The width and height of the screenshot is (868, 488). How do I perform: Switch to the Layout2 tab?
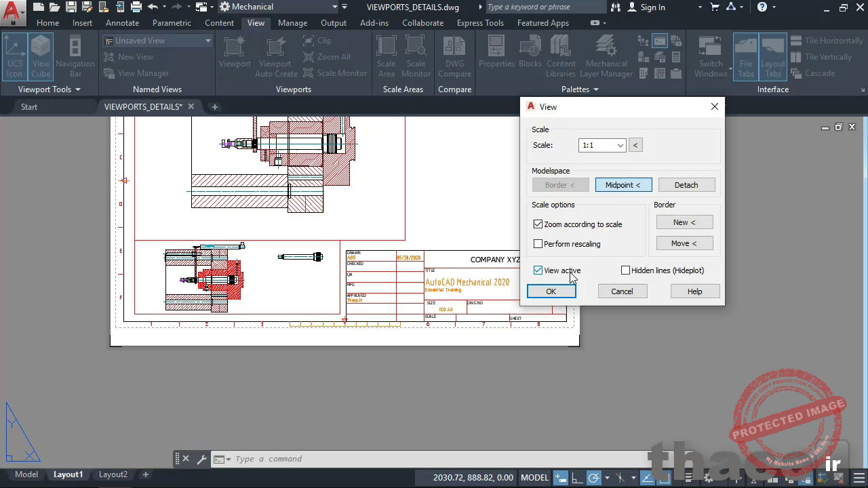(113, 474)
